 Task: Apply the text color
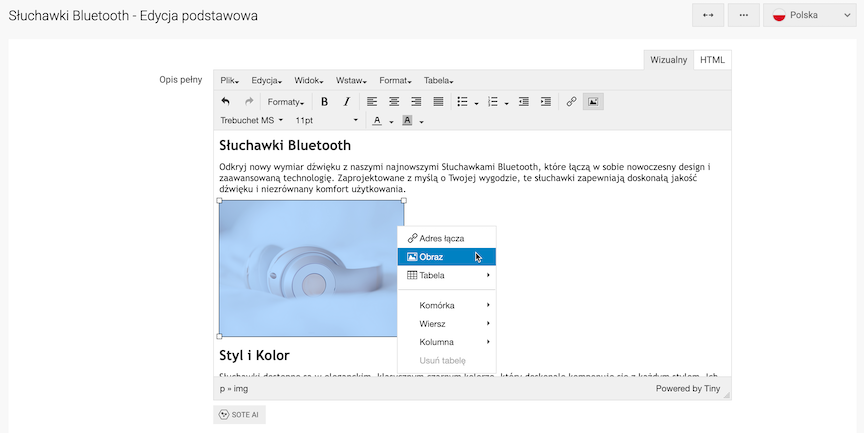tap(377, 121)
